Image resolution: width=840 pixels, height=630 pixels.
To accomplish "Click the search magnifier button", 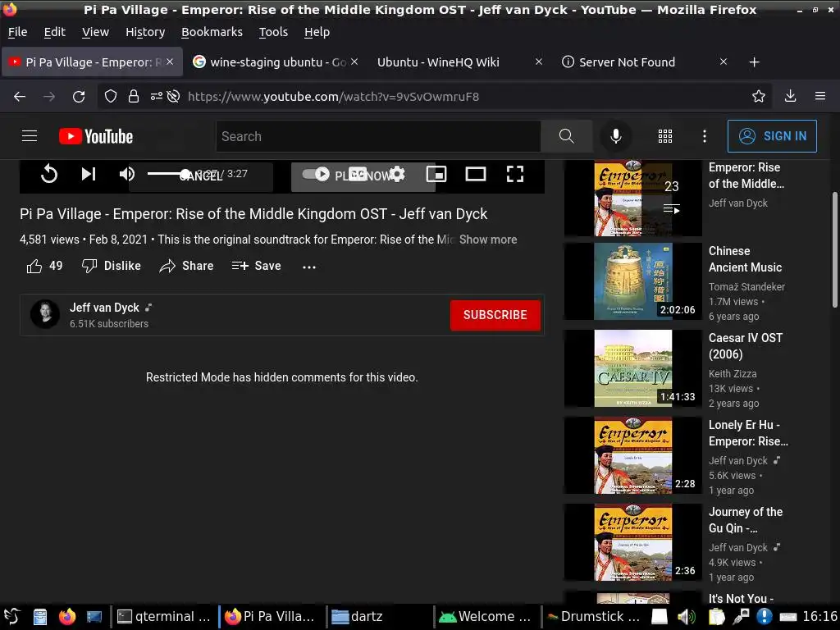I will (566, 137).
